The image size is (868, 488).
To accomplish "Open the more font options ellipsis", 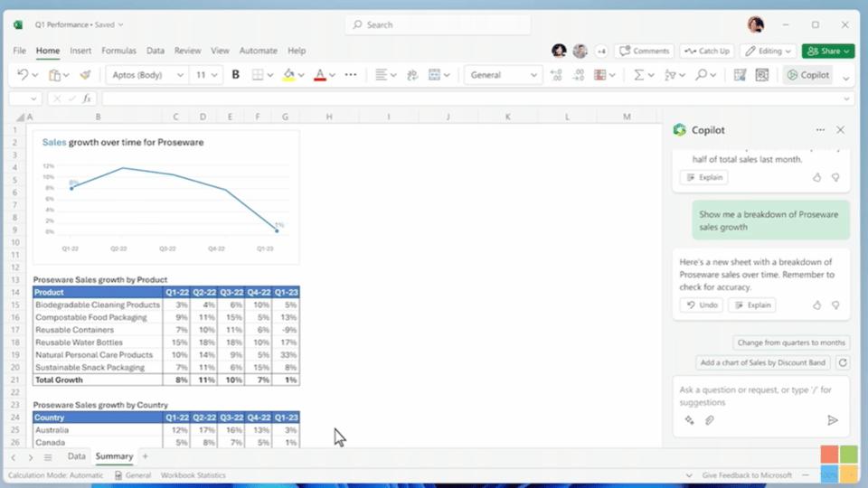I will (351, 75).
